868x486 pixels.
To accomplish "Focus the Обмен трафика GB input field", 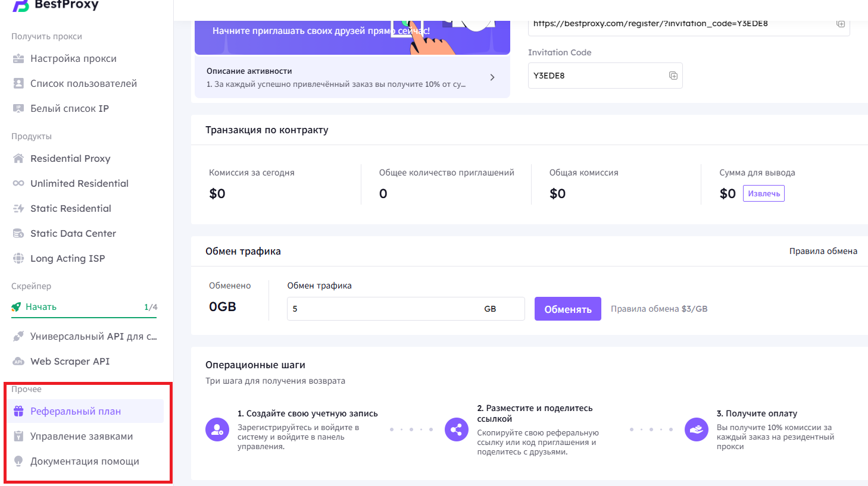I will click(384, 309).
